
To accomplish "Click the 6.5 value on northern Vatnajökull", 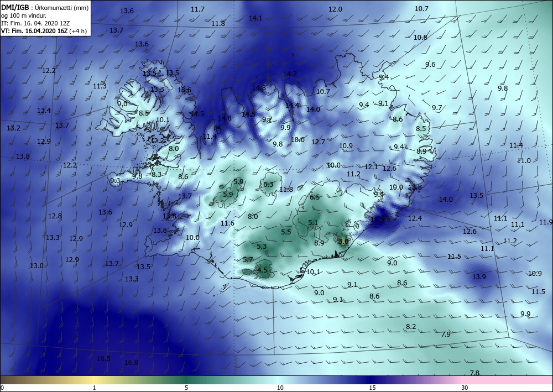I will tap(315, 197).
